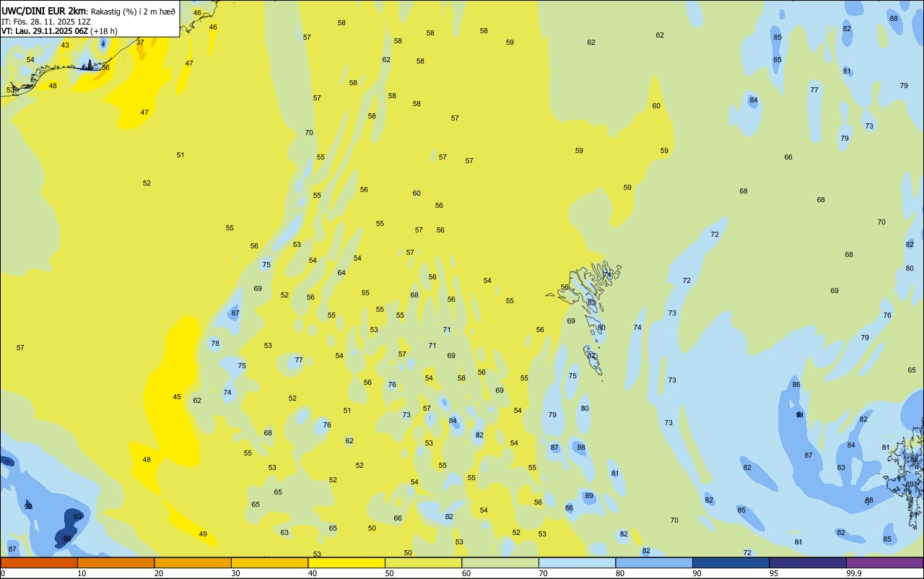Click the humidity value '49' on the map
Viewport: 924px width, 579px height.
click(x=203, y=534)
